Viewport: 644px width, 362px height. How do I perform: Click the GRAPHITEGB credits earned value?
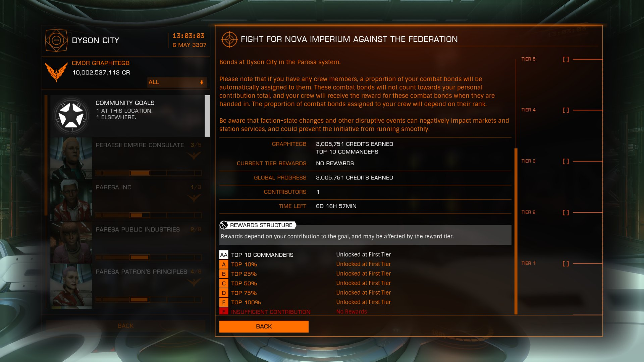tap(355, 144)
